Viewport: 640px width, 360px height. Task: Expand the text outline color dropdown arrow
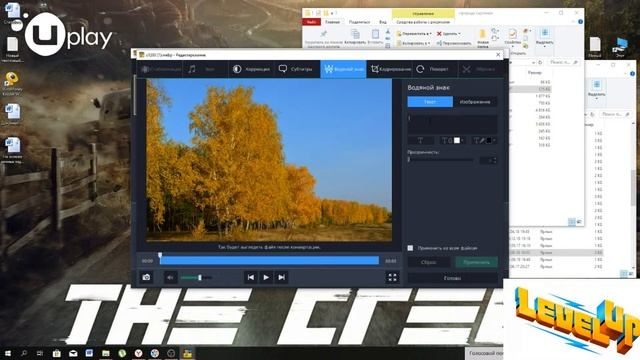(x=494, y=140)
